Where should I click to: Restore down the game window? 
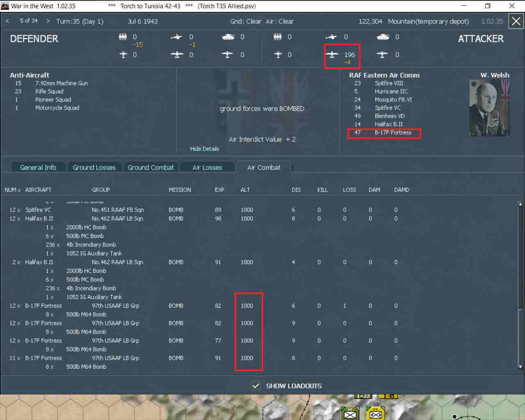[488, 6]
